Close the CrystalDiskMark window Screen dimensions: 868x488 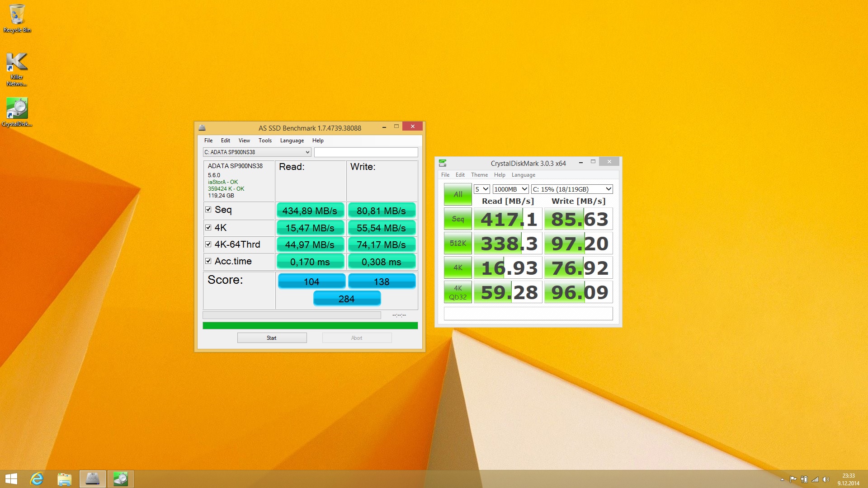(609, 162)
